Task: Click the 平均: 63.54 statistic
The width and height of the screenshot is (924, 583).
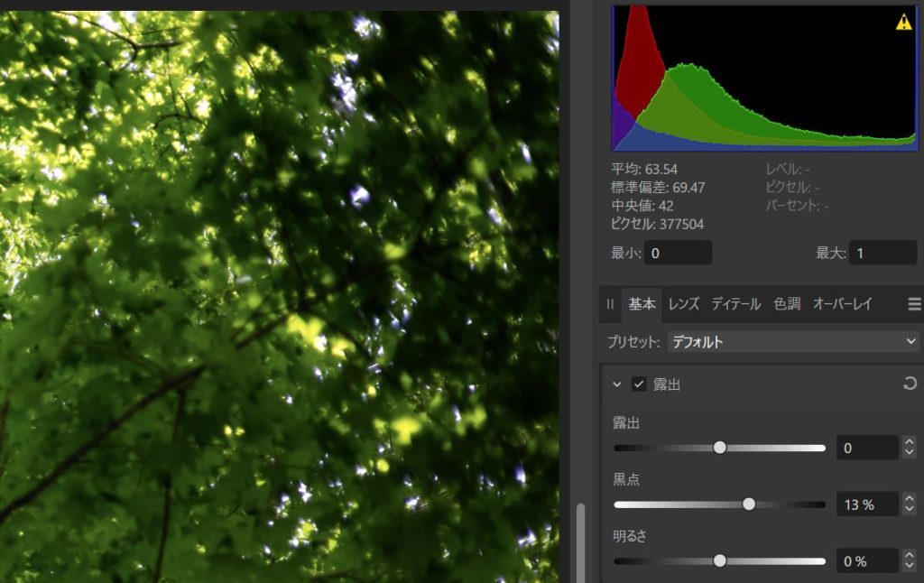Action: coord(644,169)
